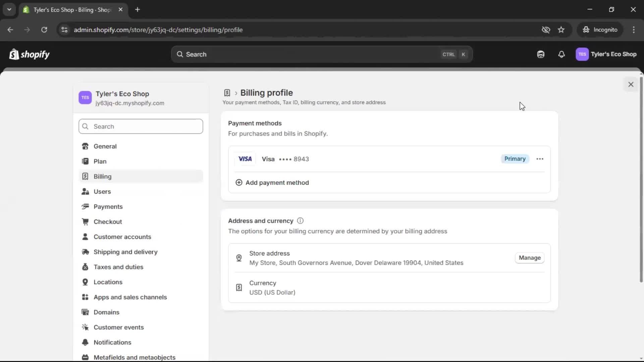644x362 pixels.
Task: Click the Primary payment badge
Action: click(515, 159)
